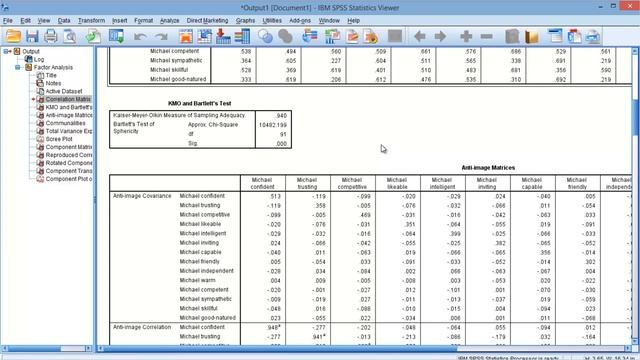Collapse the Factor Analysis branch in outline

[18, 67]
